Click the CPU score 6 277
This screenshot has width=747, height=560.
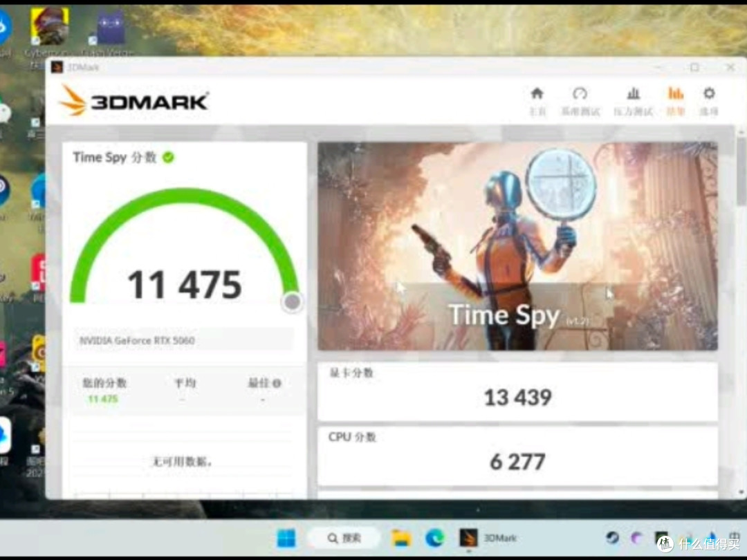click(518, 461)
